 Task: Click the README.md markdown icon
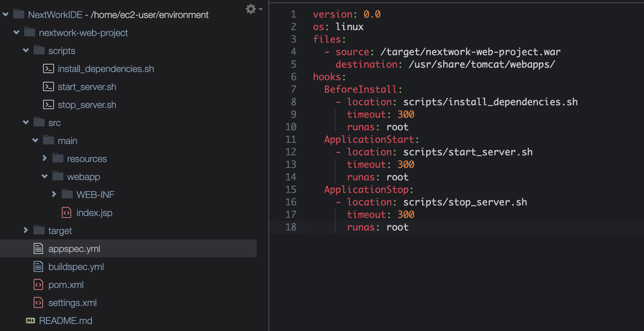point(31,321)
